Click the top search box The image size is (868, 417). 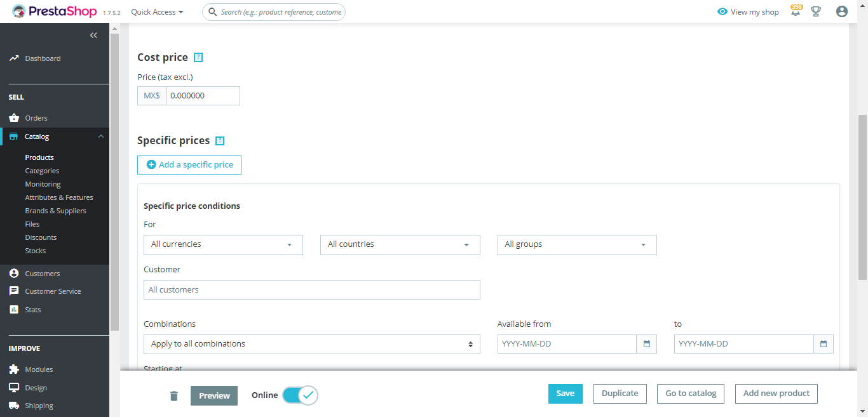[x=274, y=12]
